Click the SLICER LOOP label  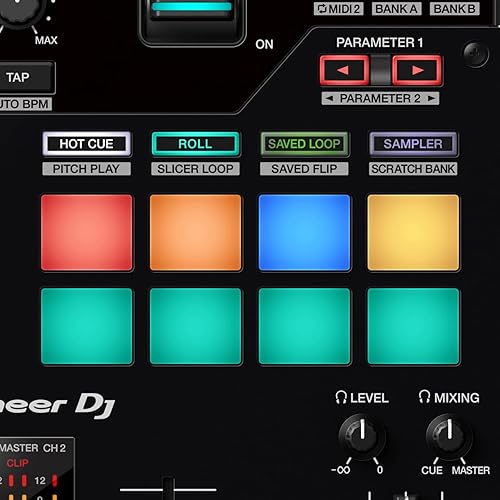[195, 169]
